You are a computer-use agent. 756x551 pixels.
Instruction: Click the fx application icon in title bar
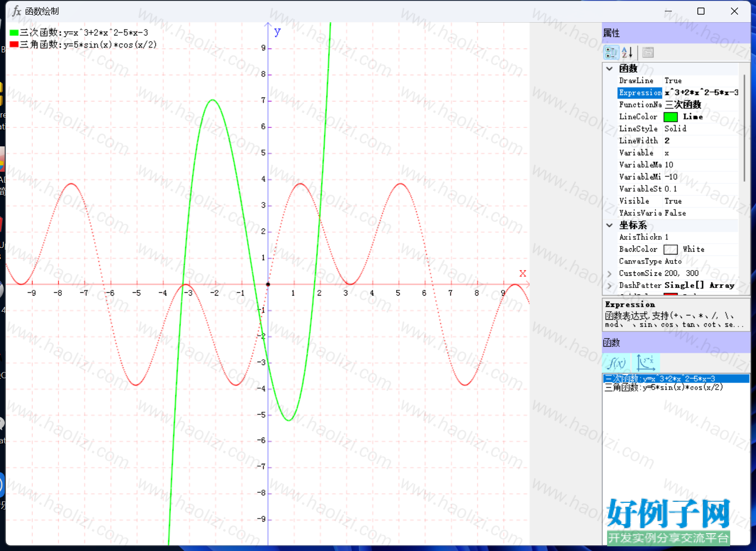point(17,11)
